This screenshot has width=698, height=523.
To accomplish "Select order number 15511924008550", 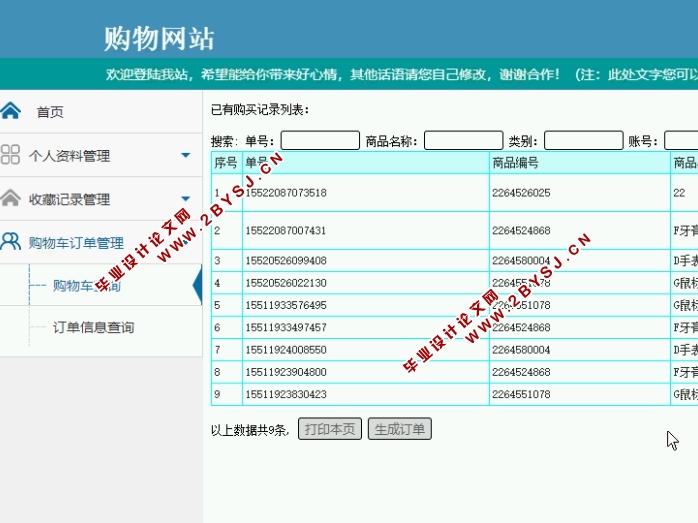I will pyautogui.click(x=286, y=350).
